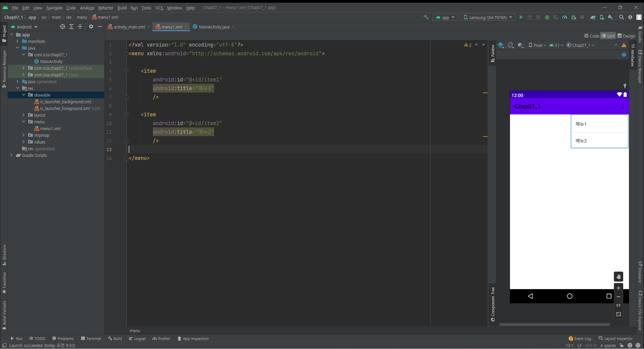644x349 pixels.
Task: Open the Logcat tool window
Action: pyautogui.click(x=137, y=339)
